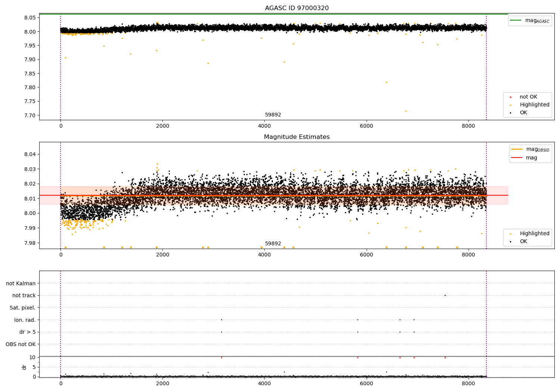Click the 8.04 tick on the middle y-axis
This screenshot has width=560, height=392.
[29, 155]
